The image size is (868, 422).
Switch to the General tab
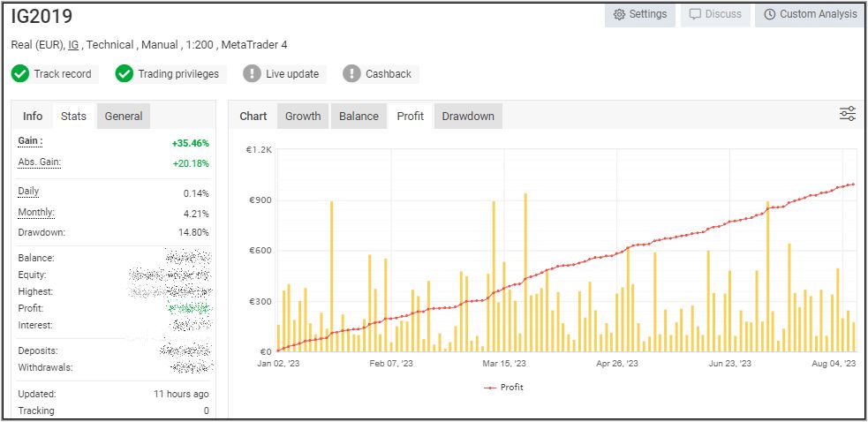point(124,116)
